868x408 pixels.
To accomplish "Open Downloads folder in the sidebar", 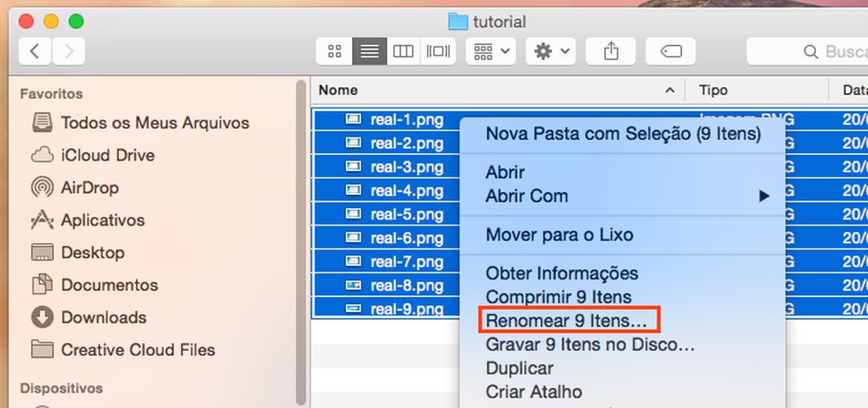I will 103,317.
